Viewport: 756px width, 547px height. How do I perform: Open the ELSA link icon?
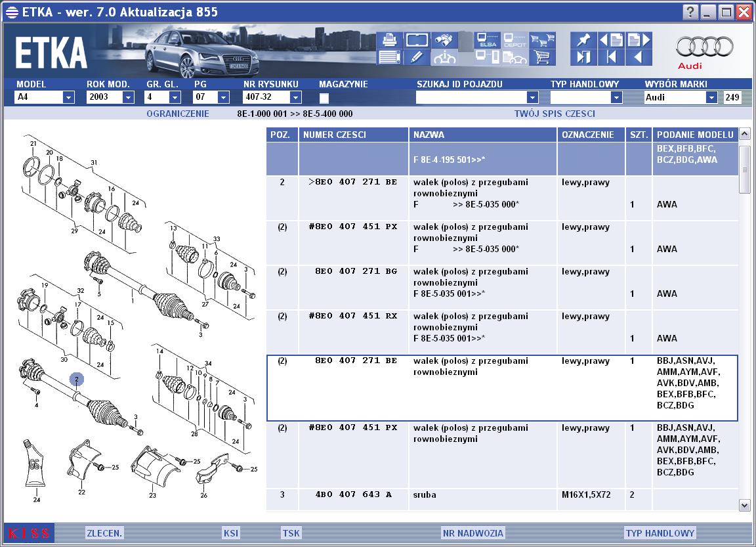(487, 40)
